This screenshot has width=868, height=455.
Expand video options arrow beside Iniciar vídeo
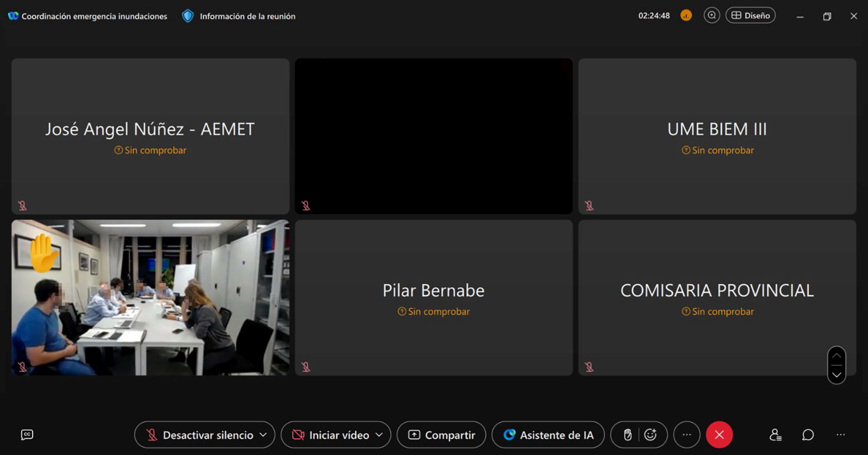pyautogui.click(x=379, y=435)
